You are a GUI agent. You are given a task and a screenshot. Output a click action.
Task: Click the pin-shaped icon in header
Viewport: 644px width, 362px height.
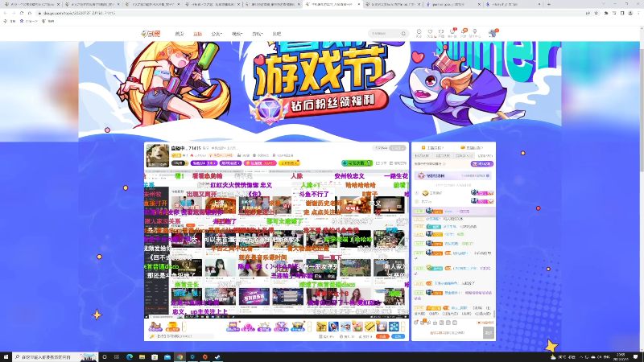(x=475, y=33)
